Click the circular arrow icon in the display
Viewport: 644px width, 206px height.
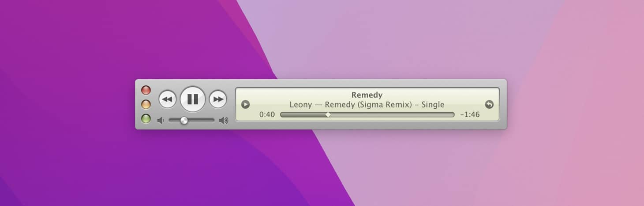click(x=489, y=105)
